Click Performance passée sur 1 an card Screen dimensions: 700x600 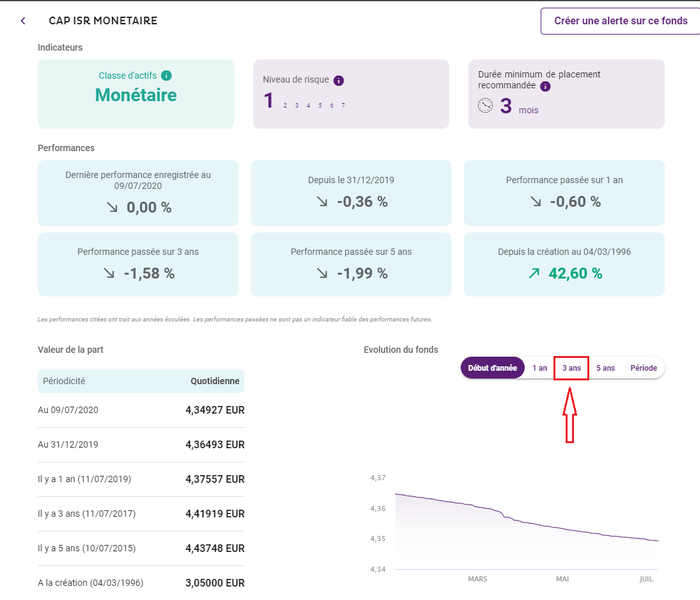pyautogui.click(x=564, y=193)
